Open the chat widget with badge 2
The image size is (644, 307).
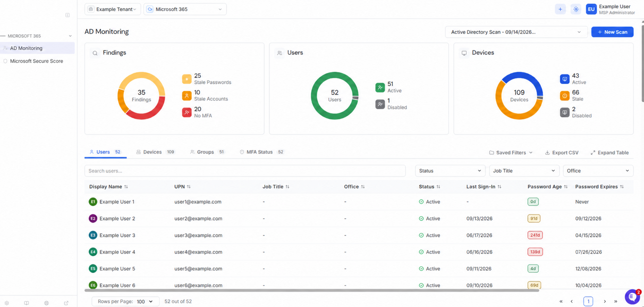click(x=632, y=297)
